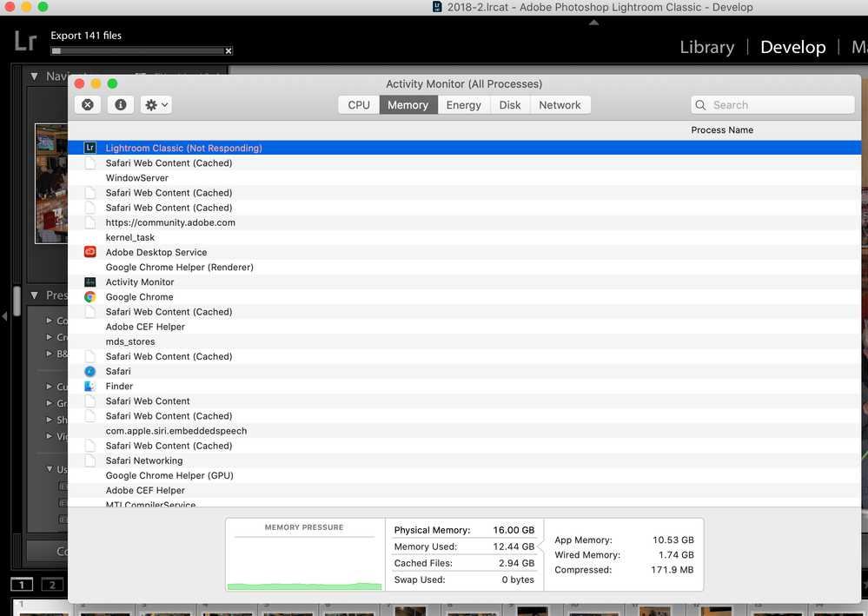Select the com.apple.siri.embeddedspeech process

point(465,431)
